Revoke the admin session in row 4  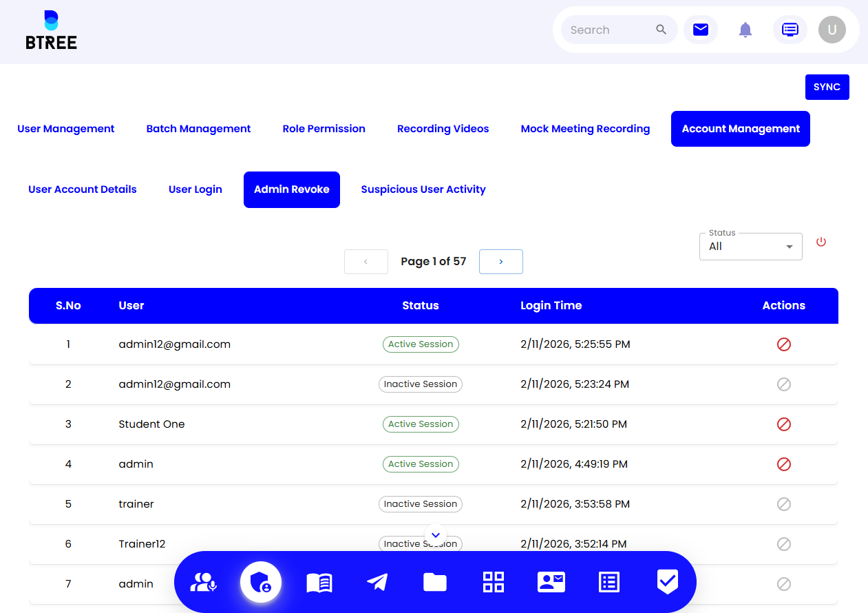pos(784,464)
